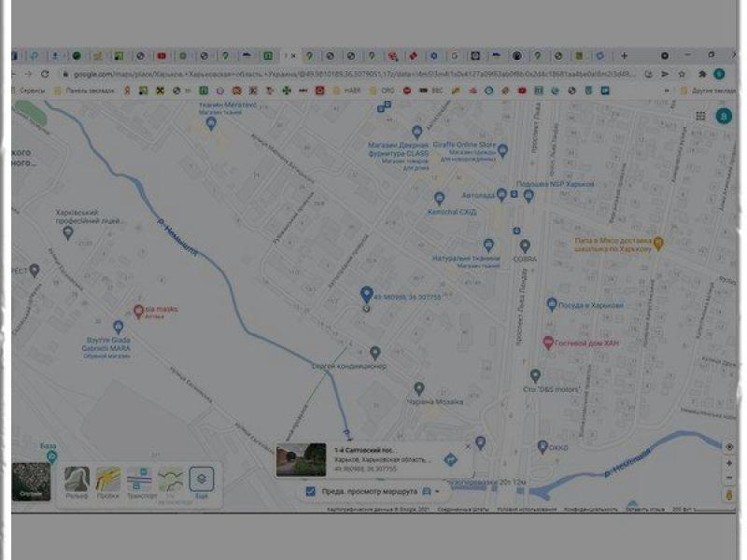The width and height of the screenshot is (747, 560).
Task: Switch to Спутник satellite view thumbnail
Action: point(31,482)
